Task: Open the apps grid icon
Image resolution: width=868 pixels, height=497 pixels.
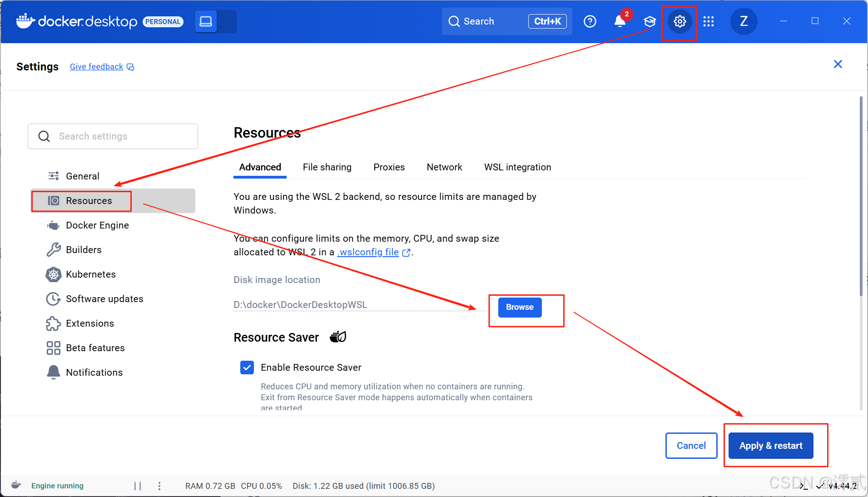Action: tap(709, 21)
